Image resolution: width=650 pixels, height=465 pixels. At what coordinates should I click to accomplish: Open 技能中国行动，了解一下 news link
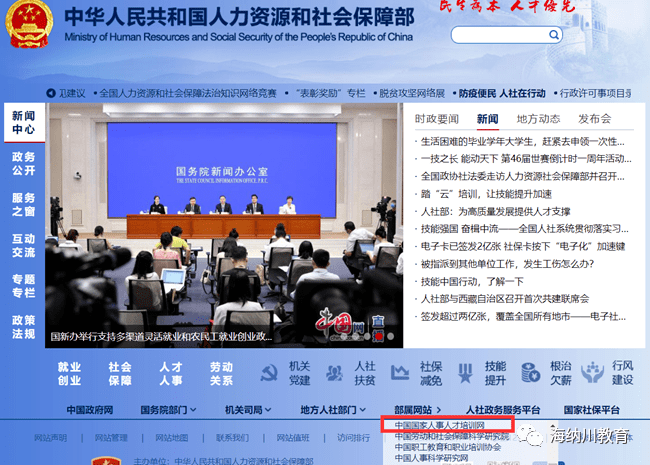(x=472, y=282)
